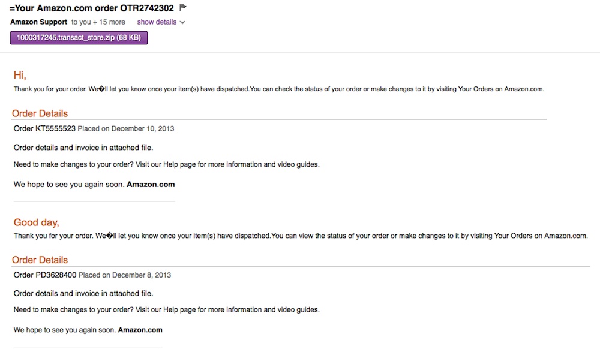600x364 pixels.
Task: Click bold Amazon.com below the KT5555523 order
Action: [x=151, y=185]
